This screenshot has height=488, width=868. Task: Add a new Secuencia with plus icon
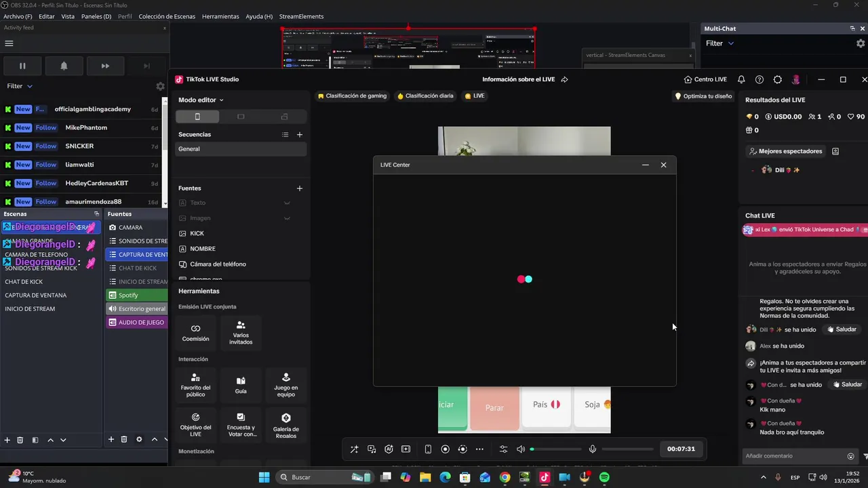pos(300,134)
